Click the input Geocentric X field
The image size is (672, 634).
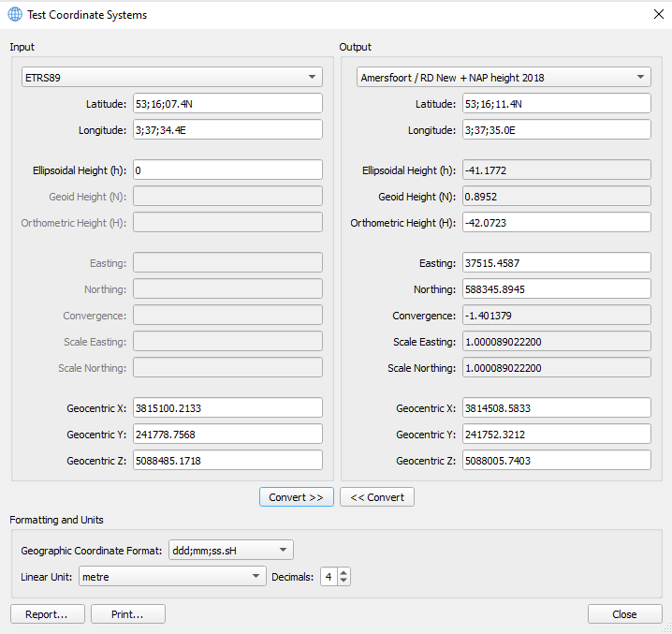(227, 408)
